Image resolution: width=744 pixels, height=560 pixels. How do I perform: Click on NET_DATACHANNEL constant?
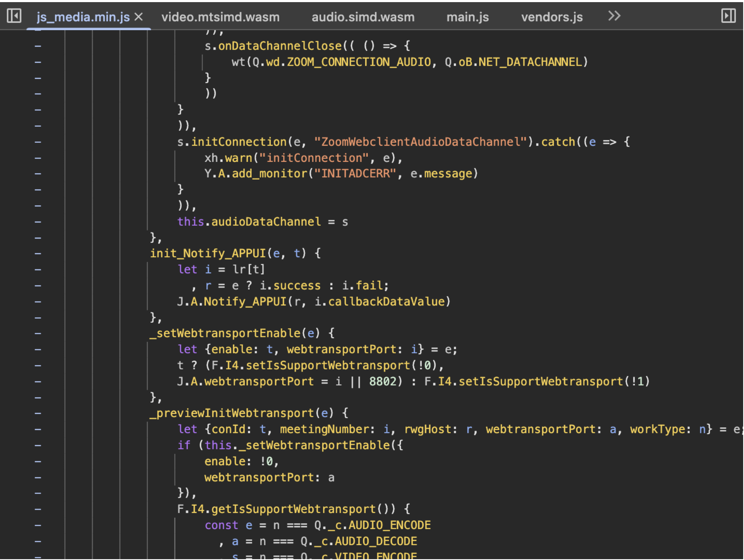pyautogui.click(x=530, y=62)
